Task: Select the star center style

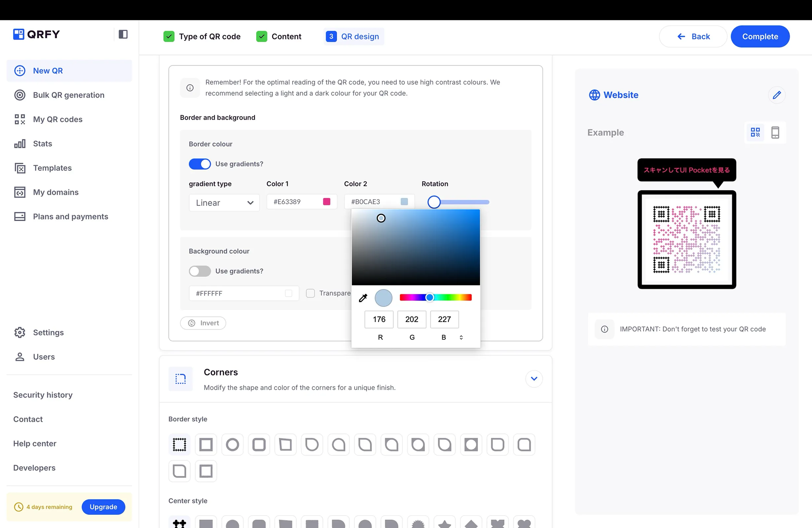Action: point(445,522)
